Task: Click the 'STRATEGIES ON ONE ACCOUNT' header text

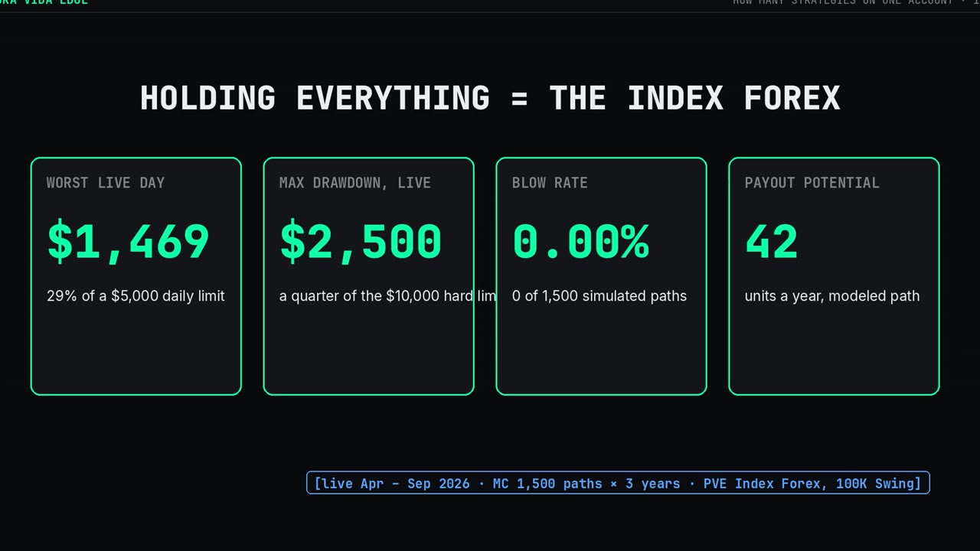Action: pyautogui.click(x=873, y=2)
